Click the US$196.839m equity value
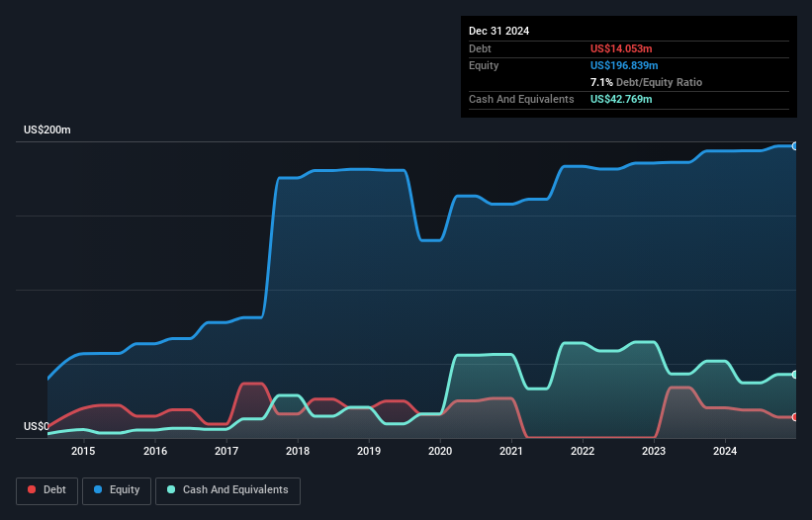Viewport: 812px width, 520px height. coord(624,65)
